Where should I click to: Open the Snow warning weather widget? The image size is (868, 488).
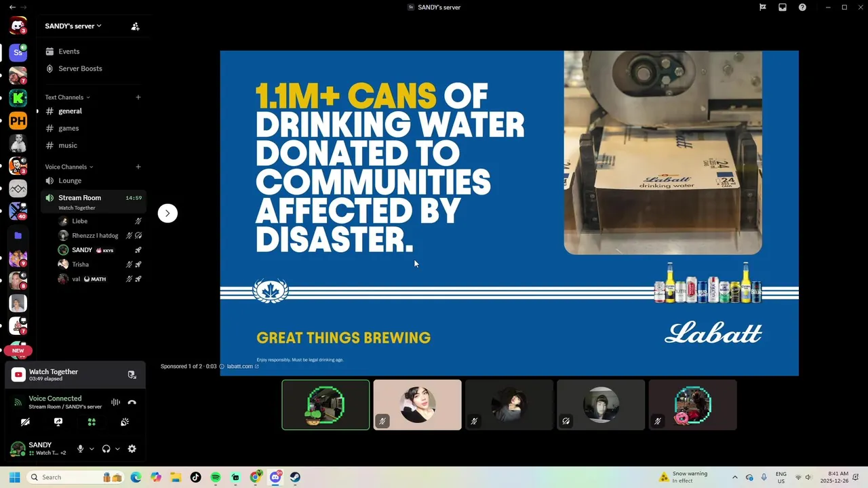tap(683, 477)
